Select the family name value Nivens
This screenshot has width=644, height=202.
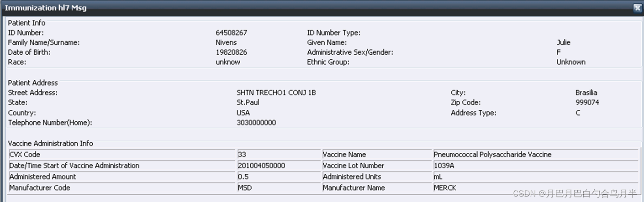point(226,42)
